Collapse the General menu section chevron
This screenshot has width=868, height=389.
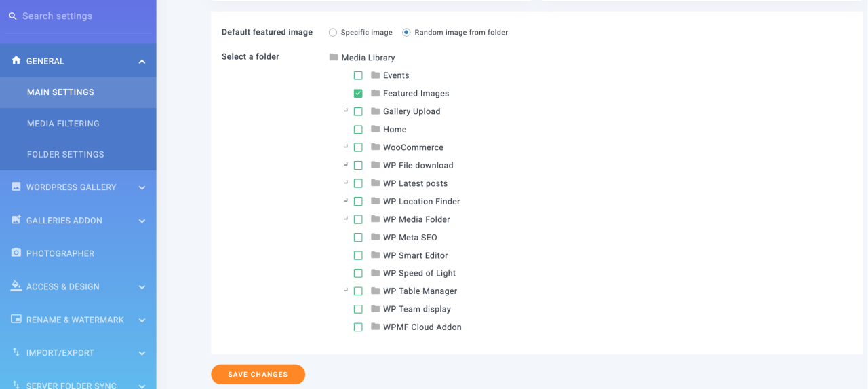[142, 62]
